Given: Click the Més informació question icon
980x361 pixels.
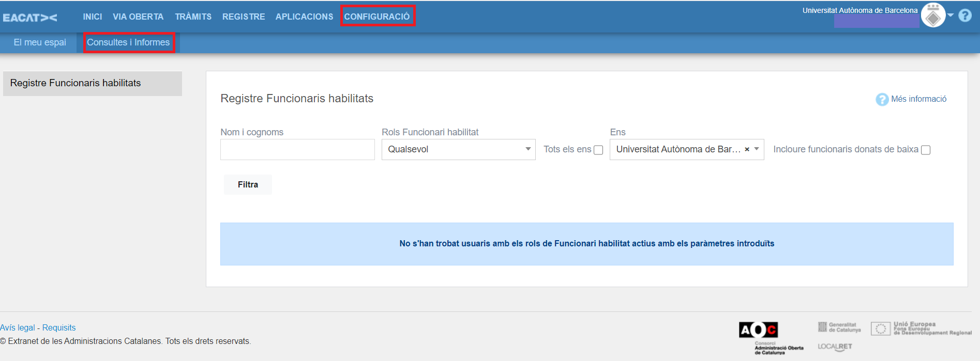Looking at the screenshot, I should click(882, 99).
